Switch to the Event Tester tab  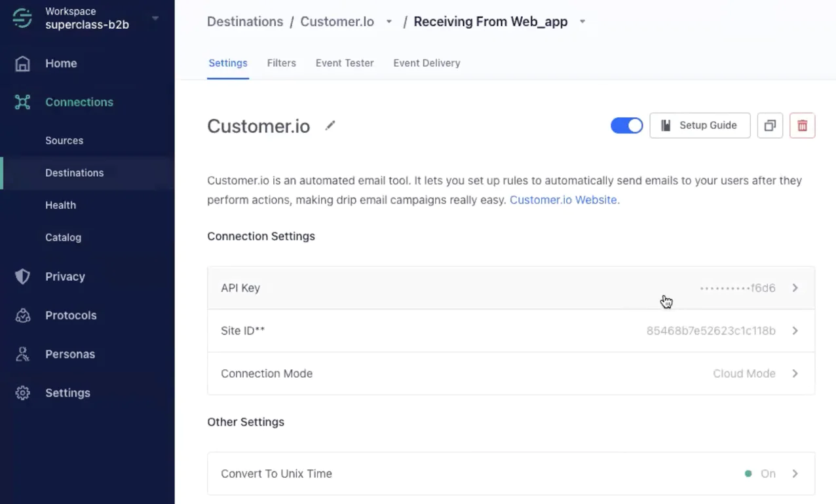(x=345, y=63)
